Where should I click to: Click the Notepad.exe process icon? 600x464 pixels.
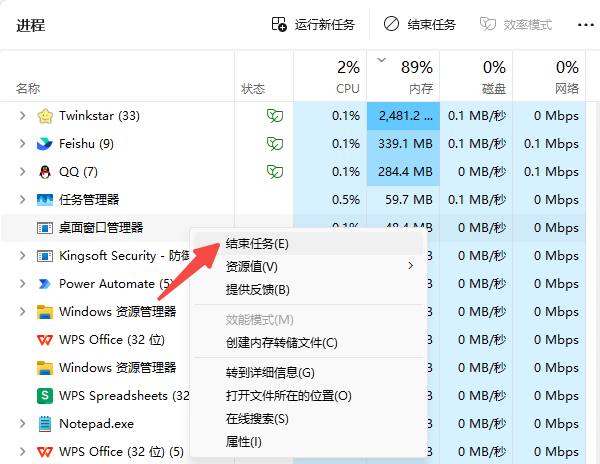[x=45, y=424]
